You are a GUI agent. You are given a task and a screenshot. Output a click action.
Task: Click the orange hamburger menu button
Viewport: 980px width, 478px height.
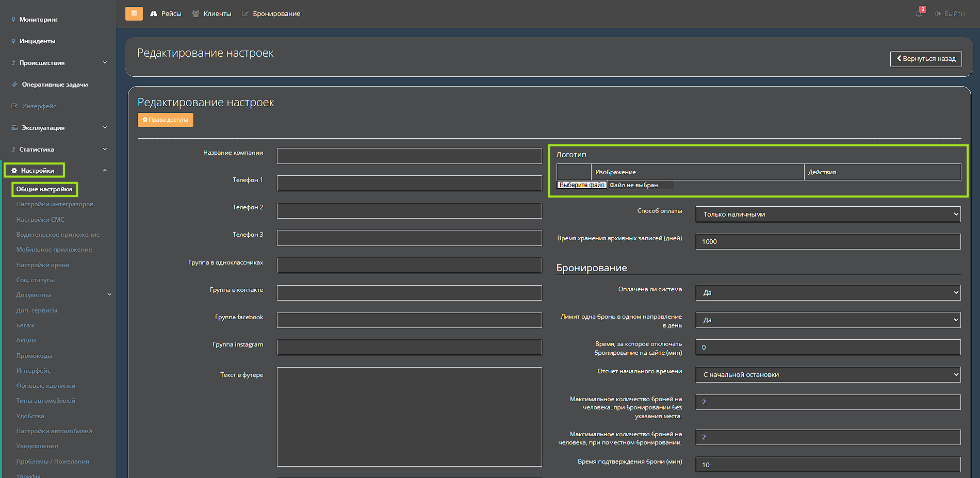pyautogui.click(x=134, y=13)
